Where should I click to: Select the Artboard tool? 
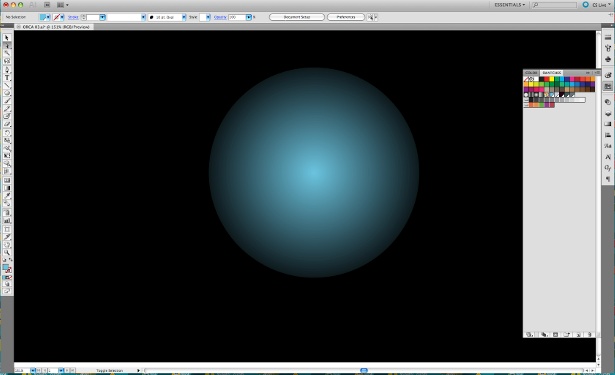(7, 229)
